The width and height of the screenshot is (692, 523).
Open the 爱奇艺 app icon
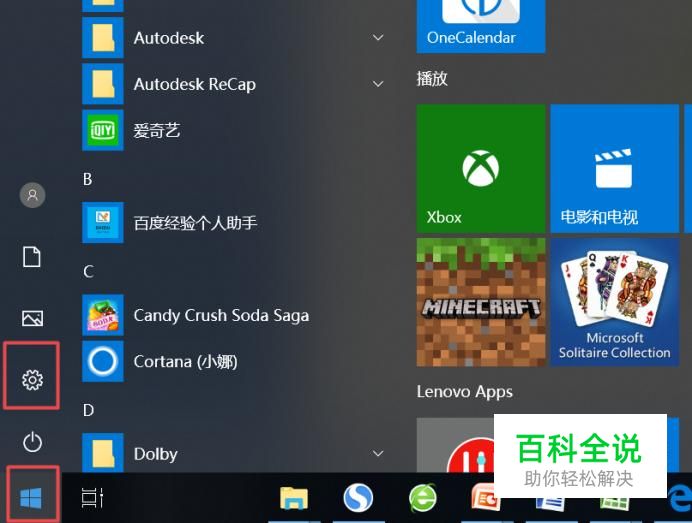coord(103,130)
